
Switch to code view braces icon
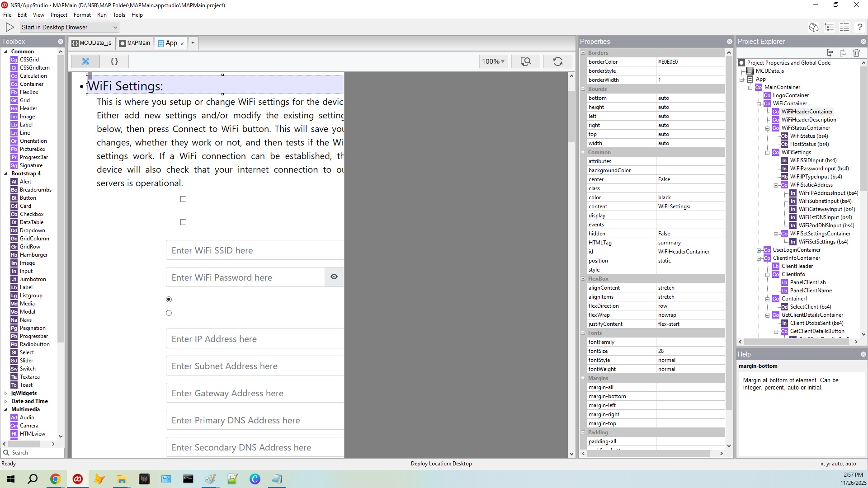114,61
